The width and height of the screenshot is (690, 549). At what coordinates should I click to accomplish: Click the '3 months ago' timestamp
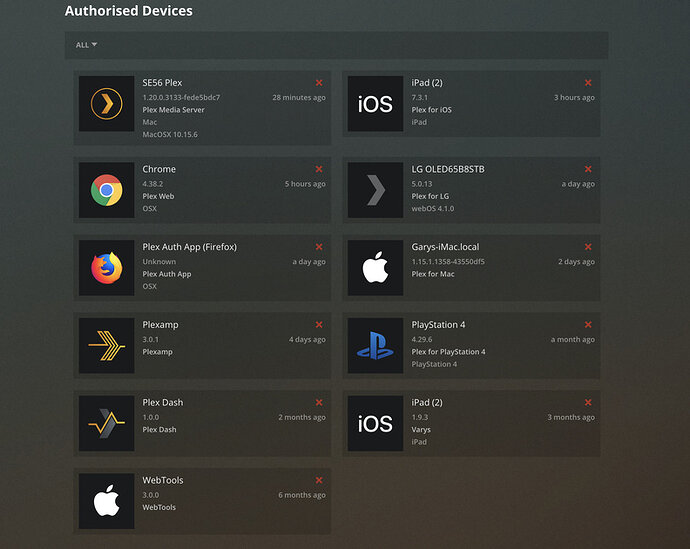pos(571,417)
